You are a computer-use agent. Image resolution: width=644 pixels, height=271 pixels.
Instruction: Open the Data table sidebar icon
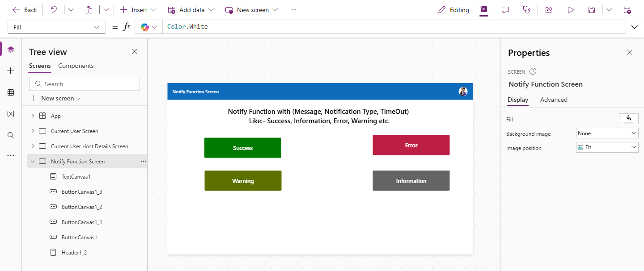coord(11,92)
